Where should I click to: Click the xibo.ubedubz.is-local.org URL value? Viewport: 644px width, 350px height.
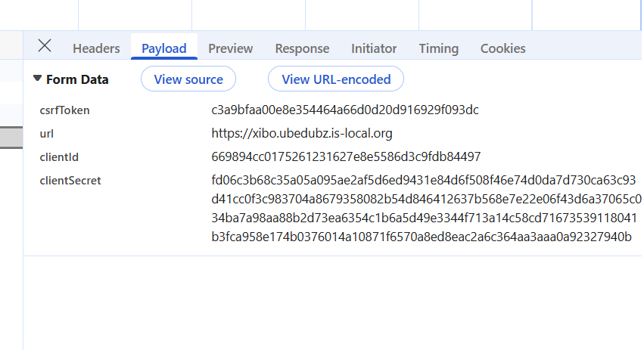pos(302,134)
